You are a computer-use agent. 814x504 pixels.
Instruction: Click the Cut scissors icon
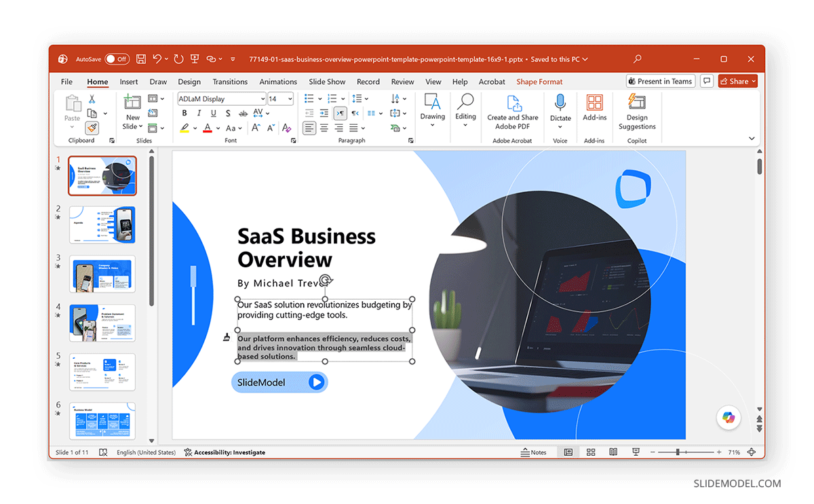[92, 99]
